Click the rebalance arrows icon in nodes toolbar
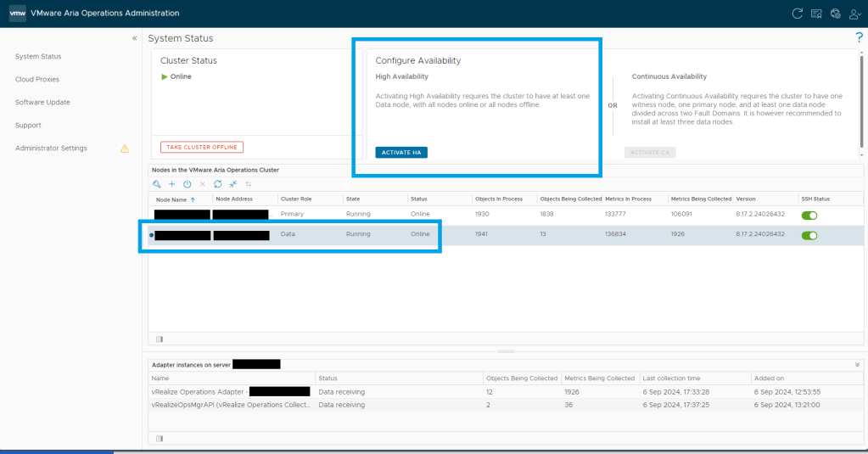Screen dimensions: 868x454 [x=248, y=184]
